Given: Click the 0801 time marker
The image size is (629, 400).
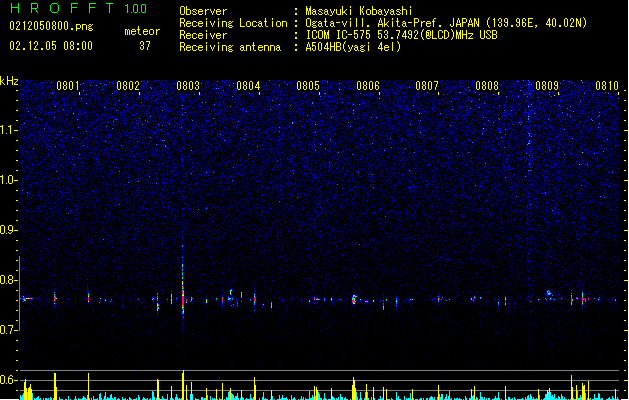Looking at the screenshot, I should tap(68, 86).
